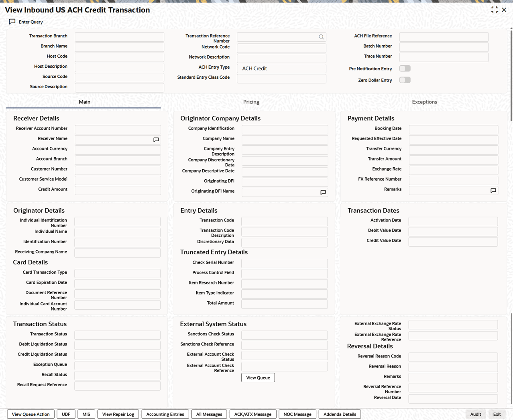The image size is (513, 420).
Task: Click the Reversal Reason Code field
Action: click(453, 357)
